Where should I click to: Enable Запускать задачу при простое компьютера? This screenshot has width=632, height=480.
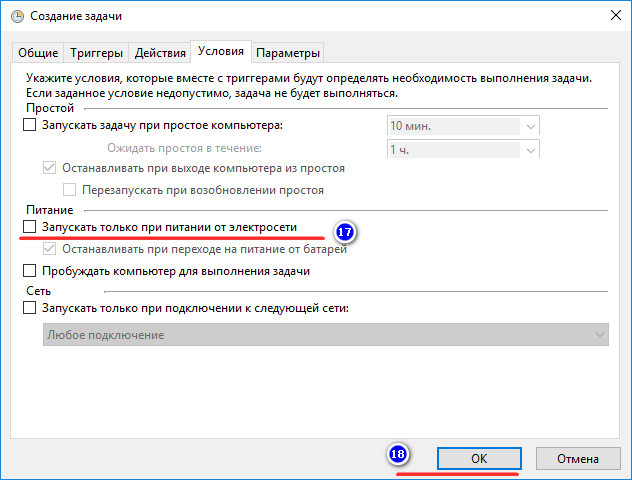[29, 126]
